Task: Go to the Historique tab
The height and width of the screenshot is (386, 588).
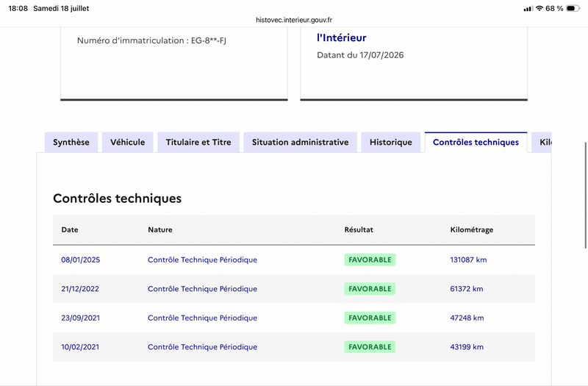Action: click(391, 142)
